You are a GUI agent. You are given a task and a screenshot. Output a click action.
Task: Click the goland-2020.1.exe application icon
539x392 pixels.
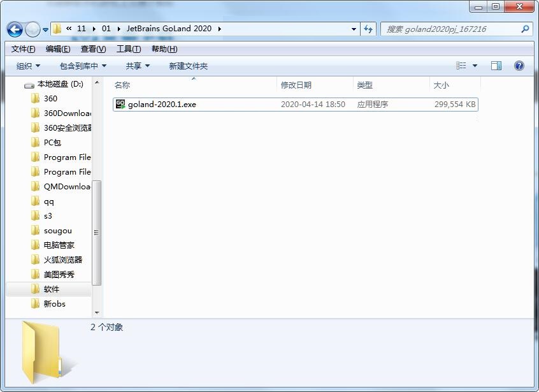[x=120, y=104]
